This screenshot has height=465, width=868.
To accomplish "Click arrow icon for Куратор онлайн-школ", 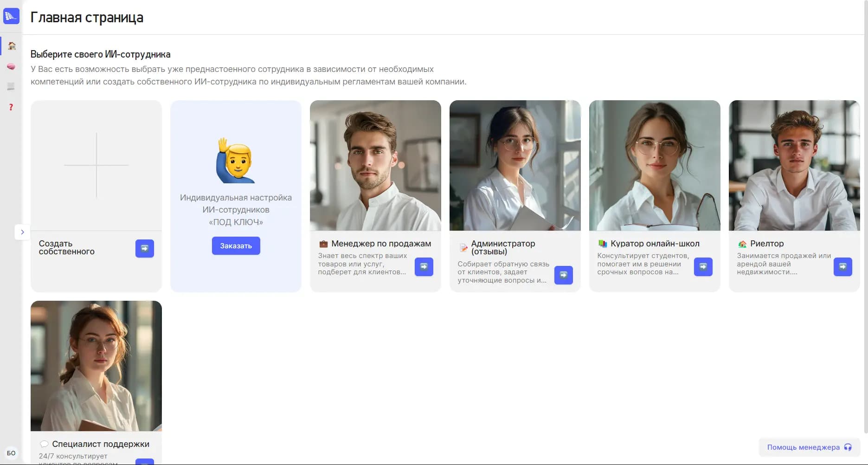I will pyautogui.click(x=703, y=267).
